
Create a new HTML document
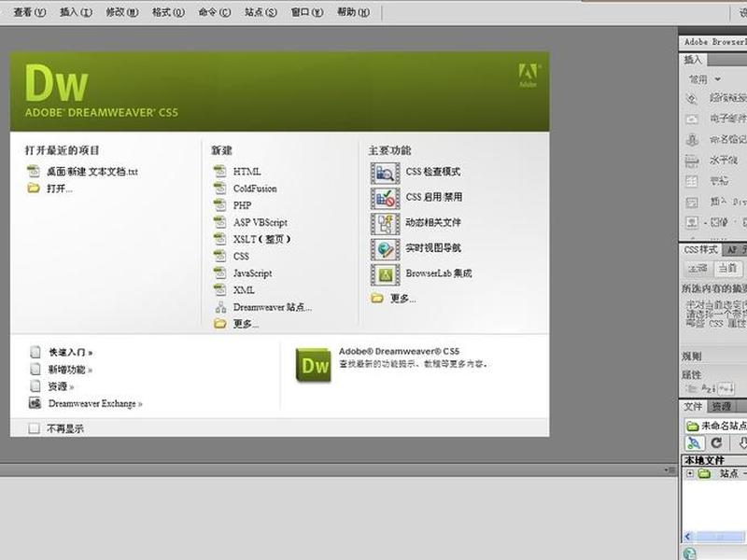click(x=247, y=172)
